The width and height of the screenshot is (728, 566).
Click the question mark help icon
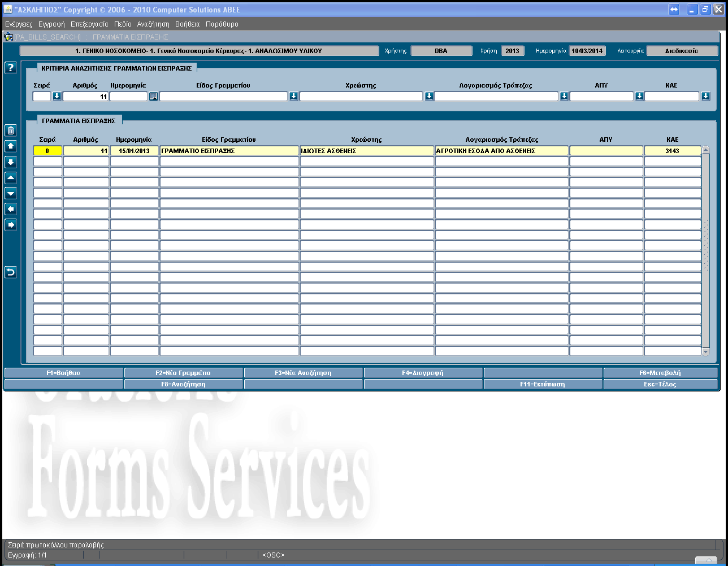[x=10, y=68]
